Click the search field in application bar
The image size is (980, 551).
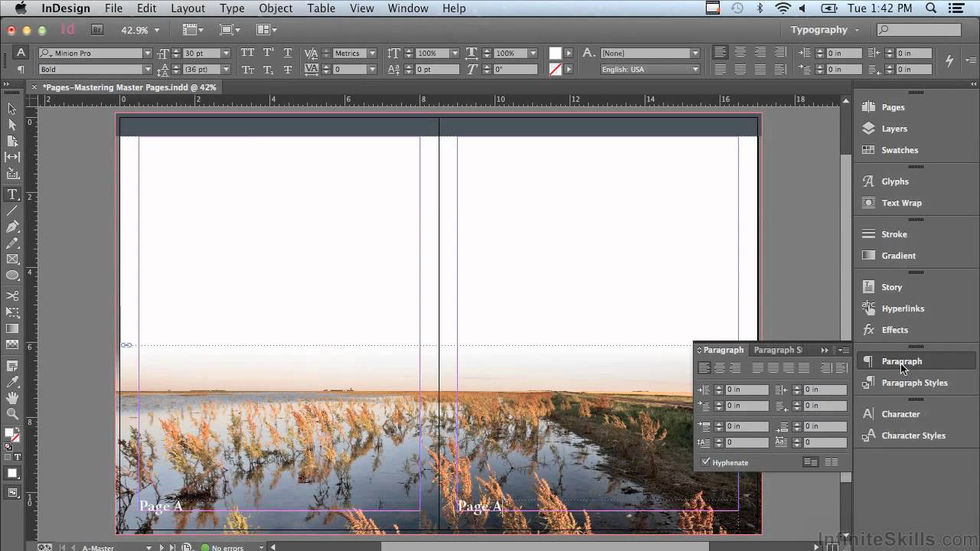point(919,30)
